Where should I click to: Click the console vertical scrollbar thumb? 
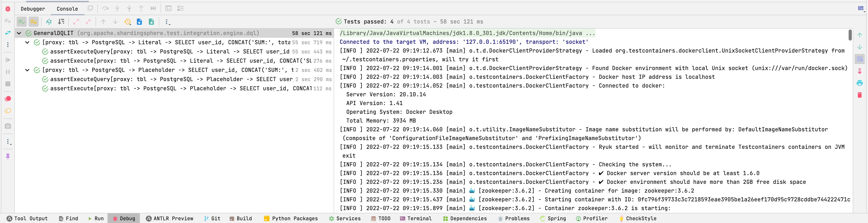point(850,35)
